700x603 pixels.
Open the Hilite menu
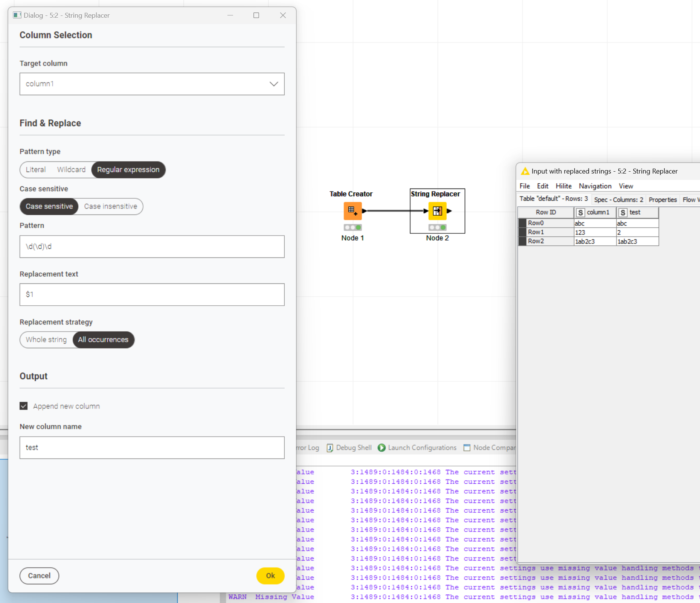point(563,186)
